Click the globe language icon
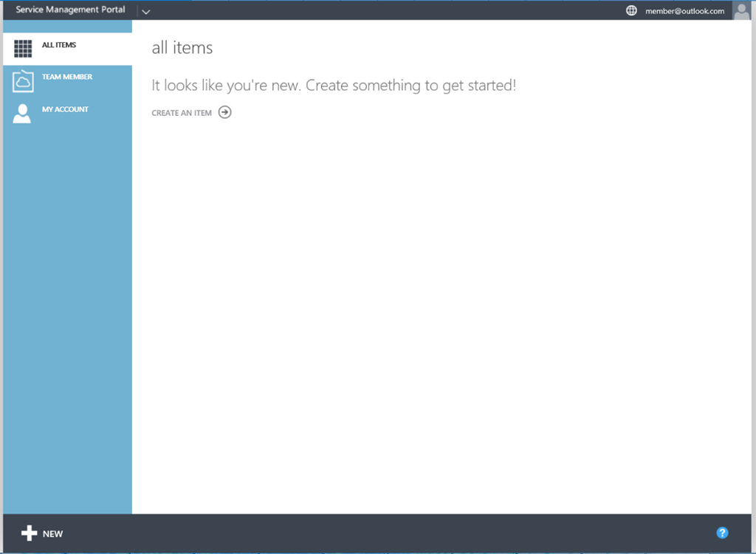 pos(631,11)
